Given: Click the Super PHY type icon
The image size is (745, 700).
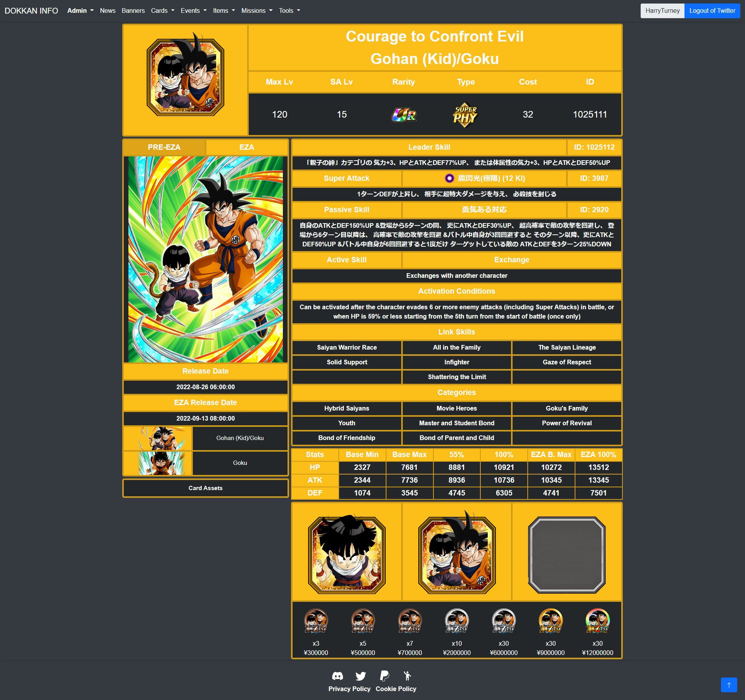Looking at the screenshot, I should (x=466, y=115).
